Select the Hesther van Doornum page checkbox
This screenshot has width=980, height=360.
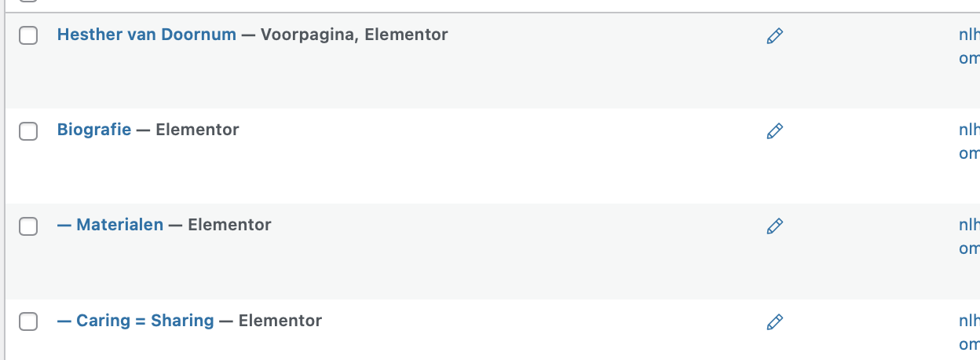point(28,35)
